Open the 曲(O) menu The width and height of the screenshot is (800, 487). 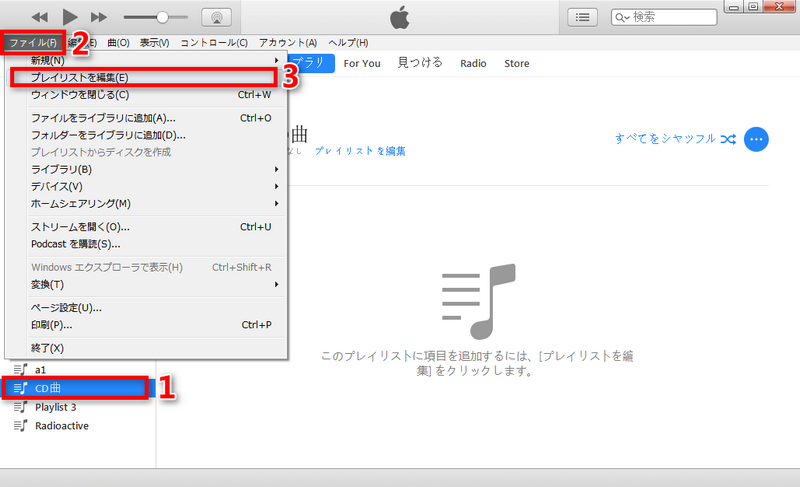(x=118, y=43)
